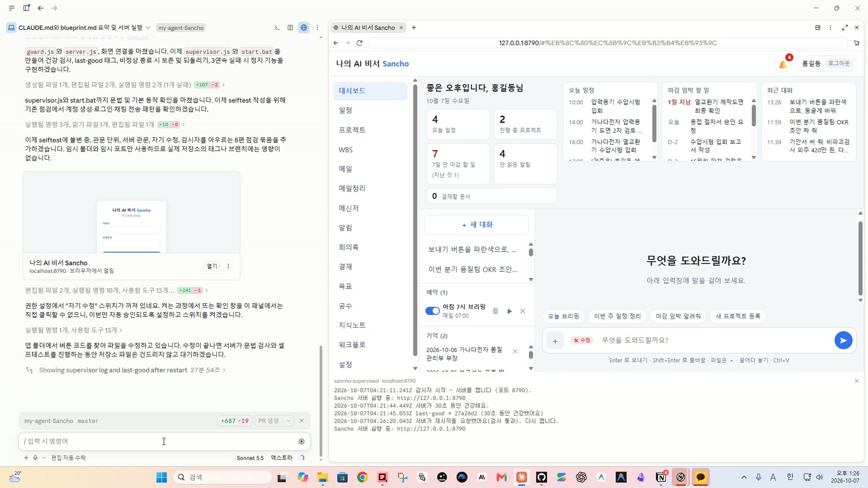The image size is (868, 488).
Task: Remove the 가나다전자 품질 관리부 부장 memory
Action: 515,351
